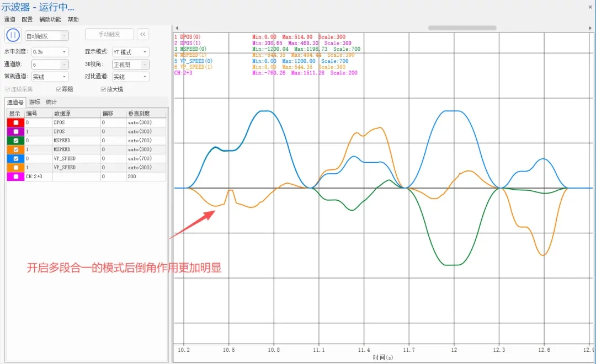This screenshot has height=364, width=596.
Task: Click the 手动触发 button
Action: (x=109, y=34)
